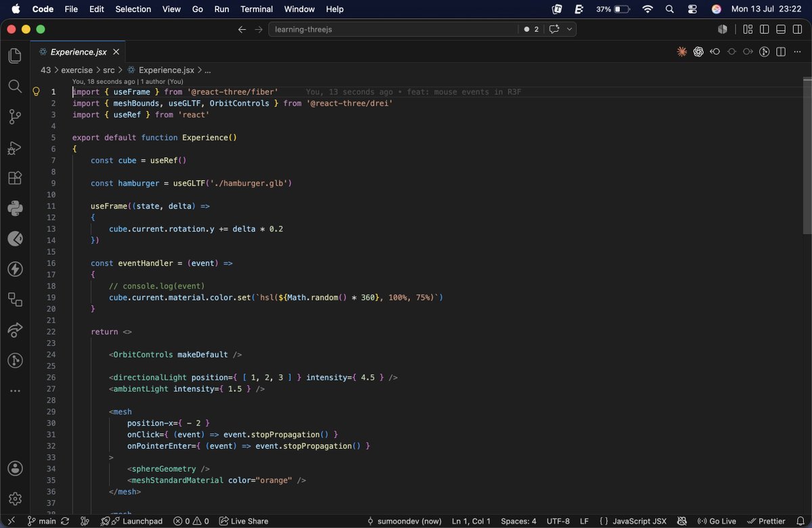Open the Thunder Client lightning icon
Viewport: 812px width, 528px height.
tap(15, 269)
